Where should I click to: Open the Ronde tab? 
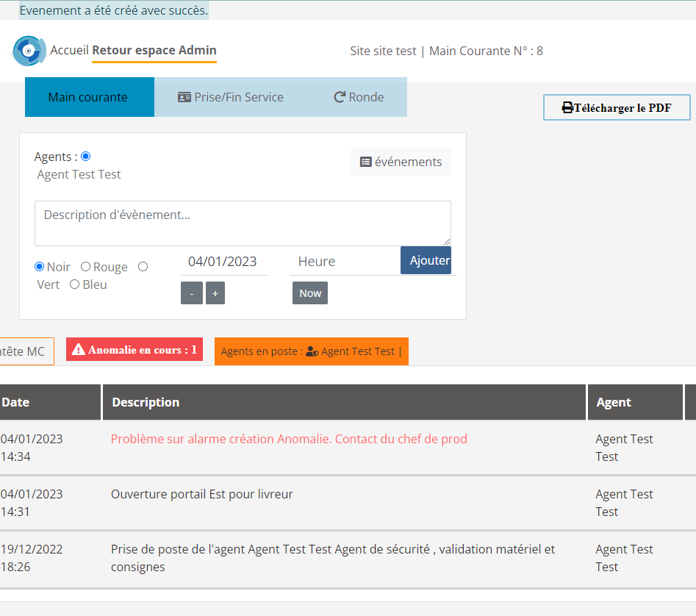pyautogui.click(x=359, y=97)
